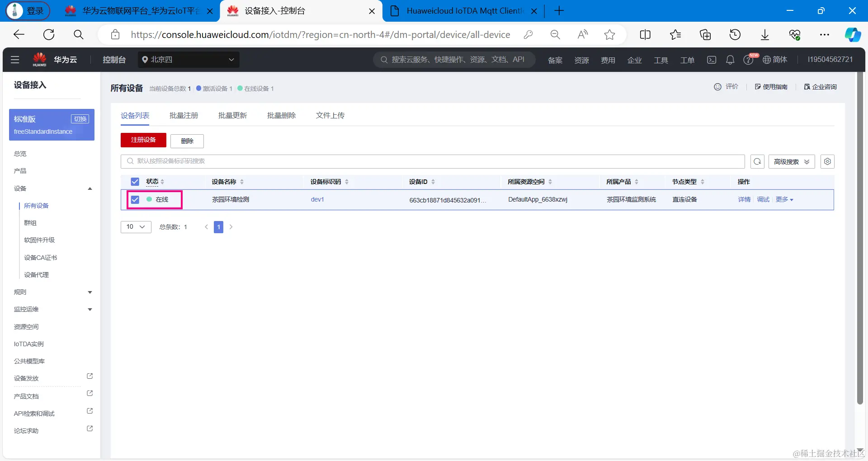View site information lock icon
Screen dimensions: 868x461
point(115,34)
